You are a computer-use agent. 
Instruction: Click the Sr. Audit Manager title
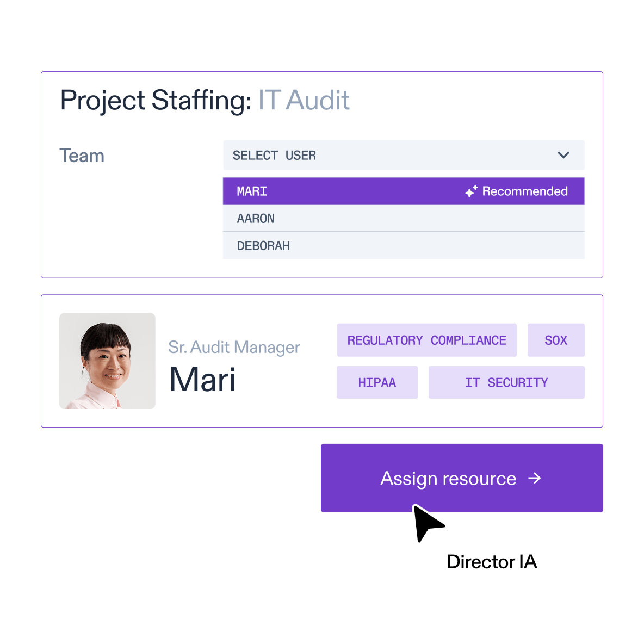tap(234, 348)
